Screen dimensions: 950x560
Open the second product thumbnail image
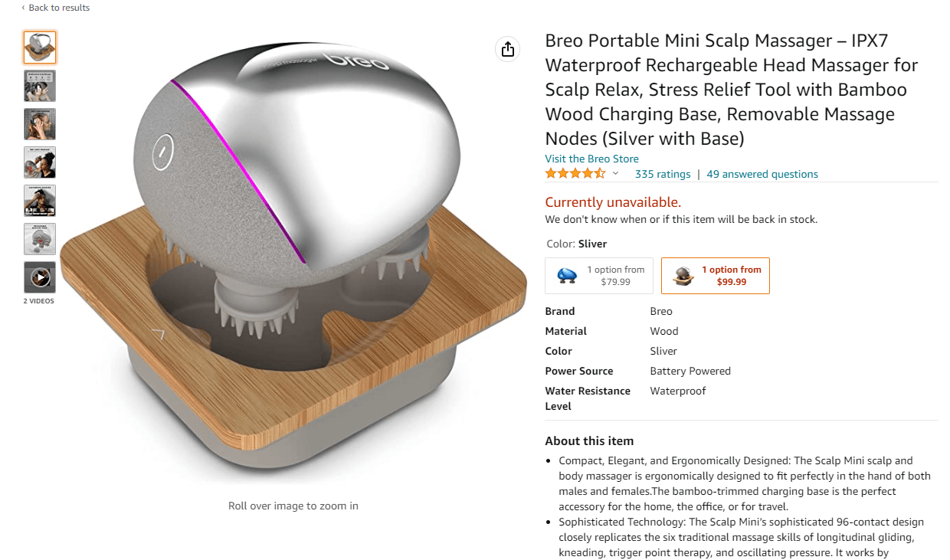click(x=40, y=86)
